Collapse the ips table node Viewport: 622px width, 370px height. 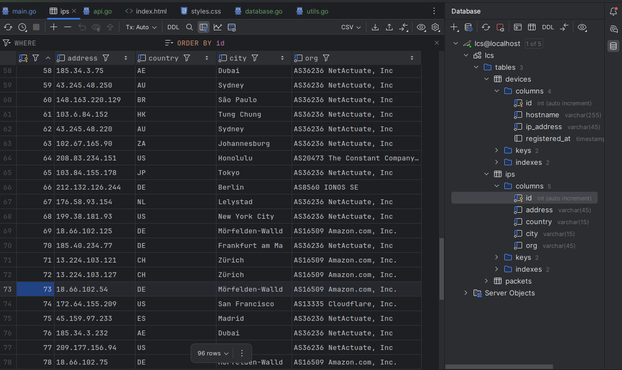(x=486, y=174)
